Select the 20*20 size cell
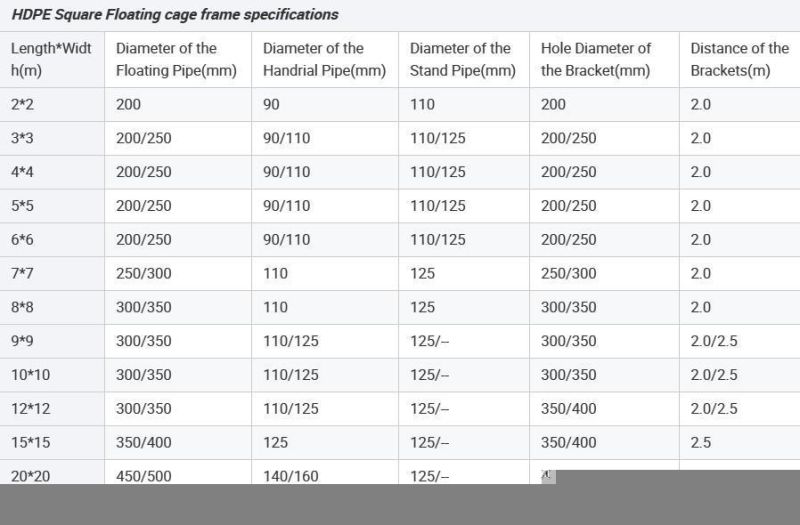The width and height of the screenshot is (800, 525). [x=30, y=476]
